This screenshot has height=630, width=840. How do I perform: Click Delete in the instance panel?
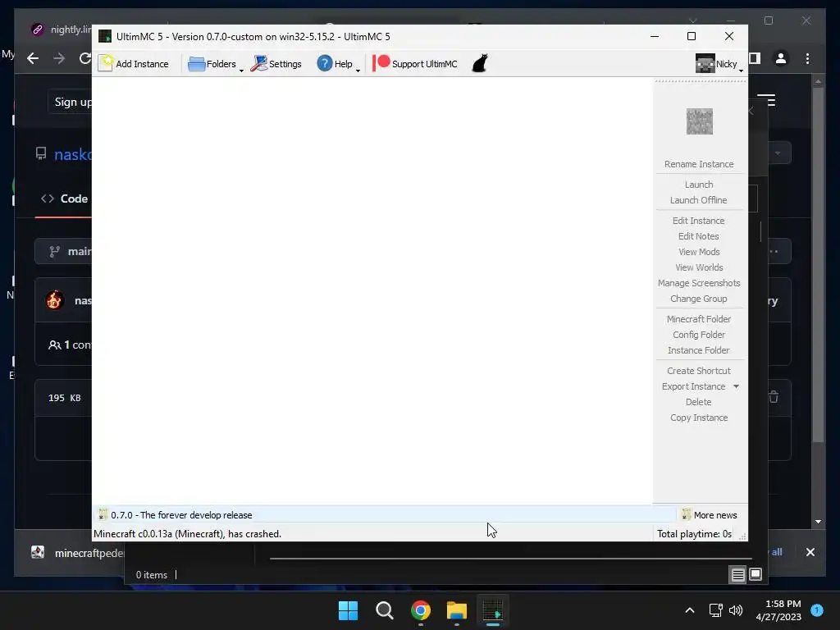point(699,402)
